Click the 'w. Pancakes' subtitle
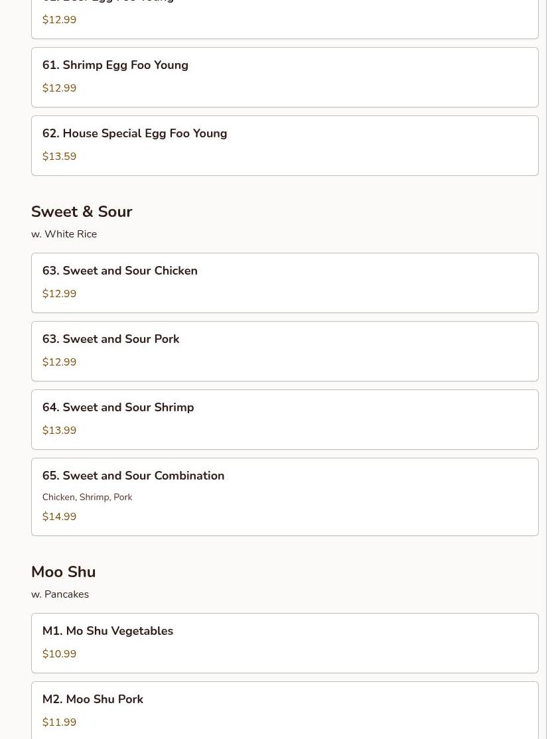 [60, 594]
